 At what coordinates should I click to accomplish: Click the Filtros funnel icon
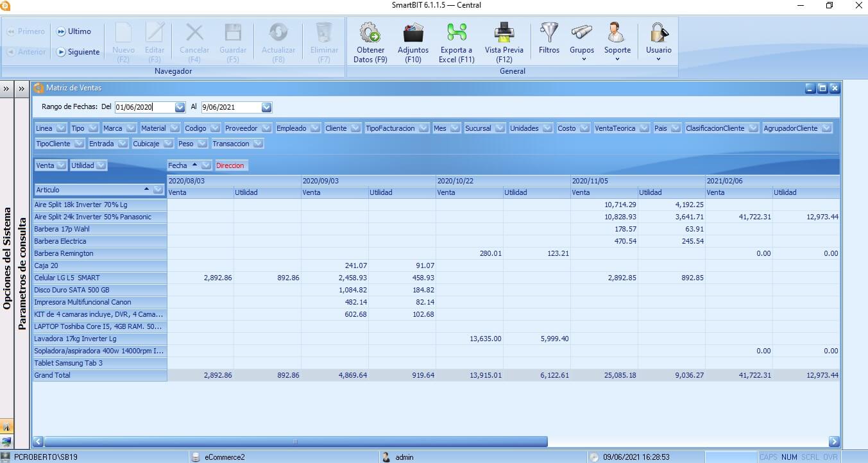point(549,32)
